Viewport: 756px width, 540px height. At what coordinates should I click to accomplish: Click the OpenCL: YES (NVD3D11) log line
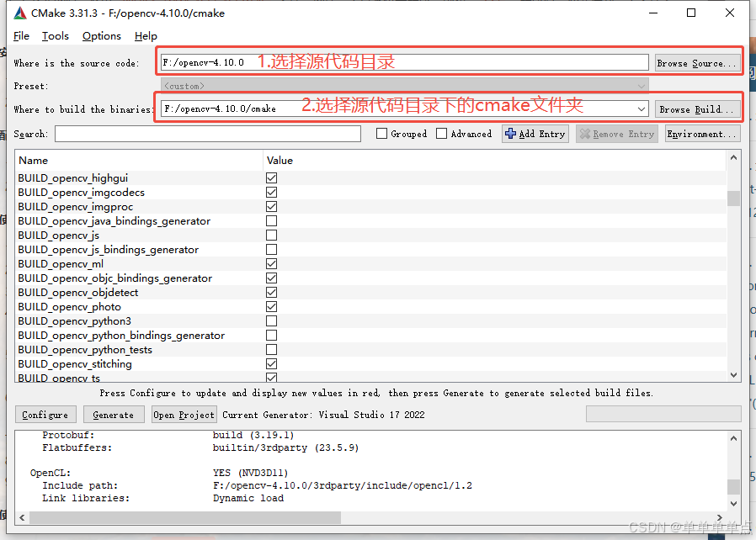point(159,473)
